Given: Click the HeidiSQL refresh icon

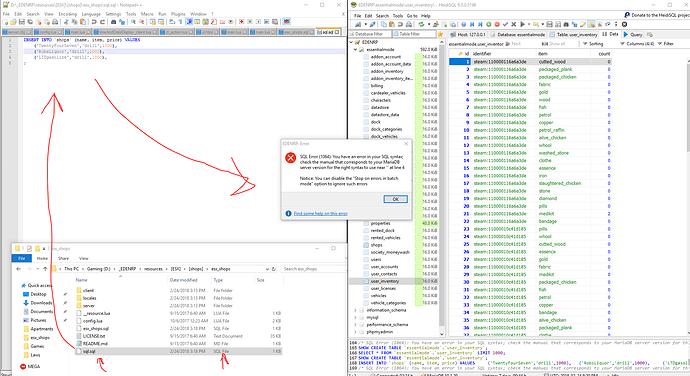Looking at the screenshot, I should click(x=422, y=24).
